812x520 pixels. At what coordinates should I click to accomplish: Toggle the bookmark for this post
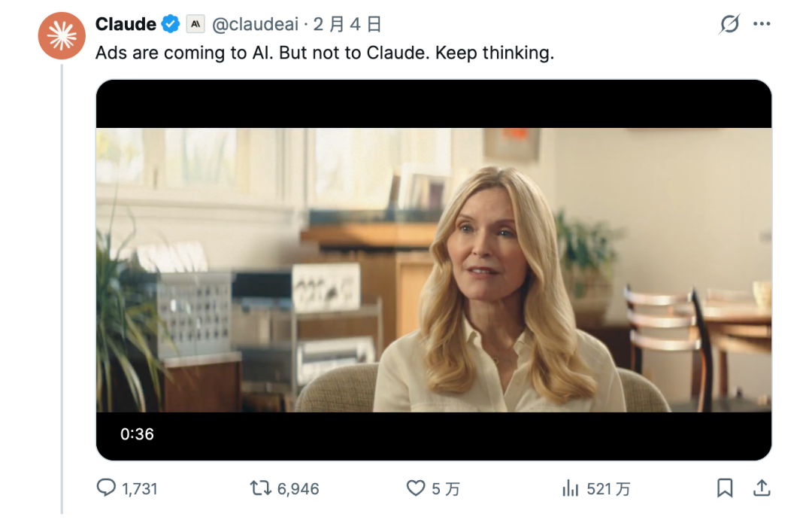point(725,488)
